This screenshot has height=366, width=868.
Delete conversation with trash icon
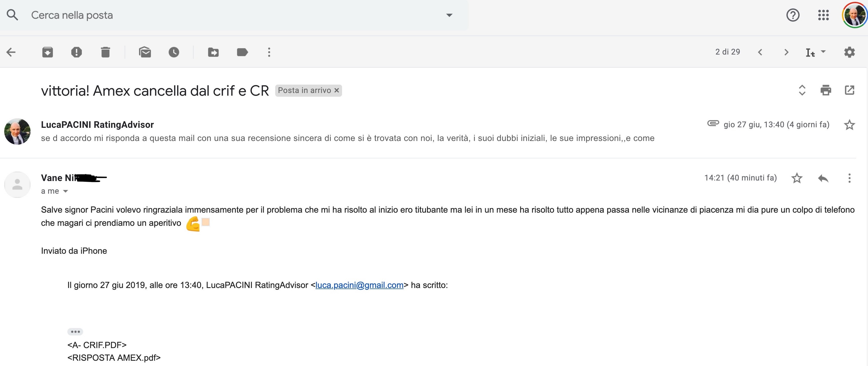pyautogui.click(x=106, y=52)
